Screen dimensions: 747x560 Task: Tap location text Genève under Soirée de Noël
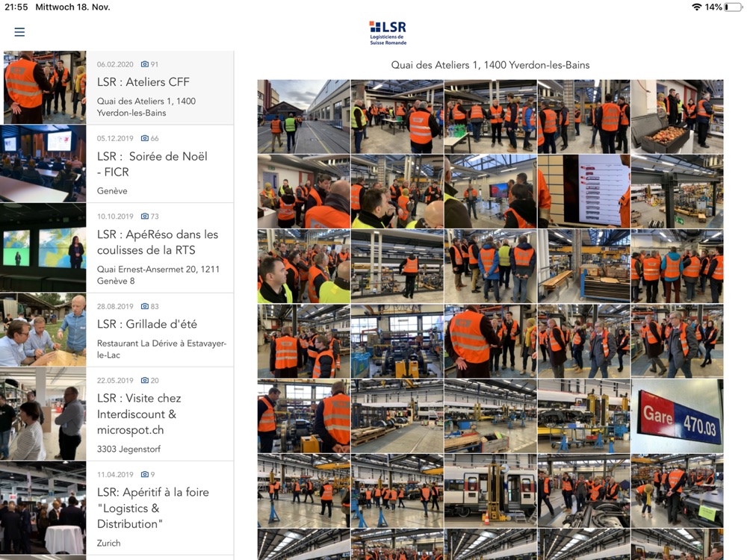tap(112, 191)
